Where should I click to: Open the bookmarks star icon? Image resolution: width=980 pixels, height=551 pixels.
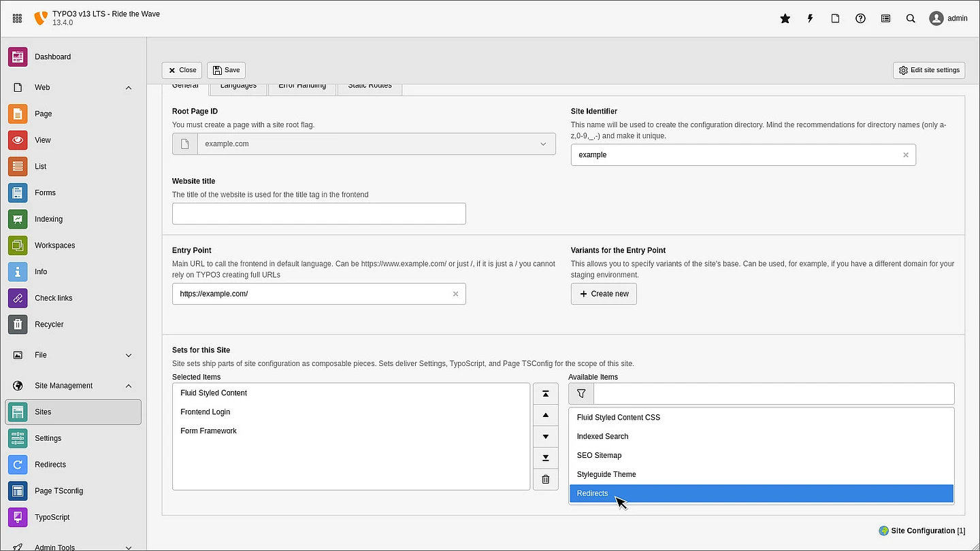coord(785,18)
